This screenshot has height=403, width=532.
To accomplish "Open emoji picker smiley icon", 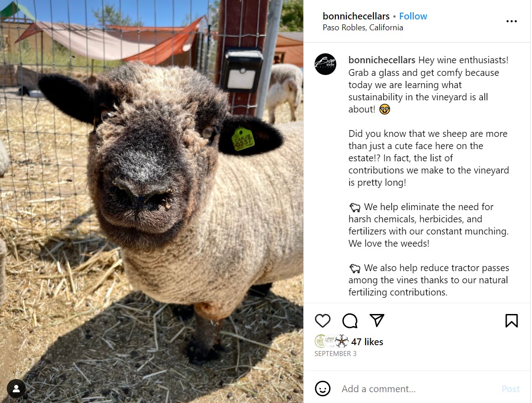I will [x=322, y=389].
